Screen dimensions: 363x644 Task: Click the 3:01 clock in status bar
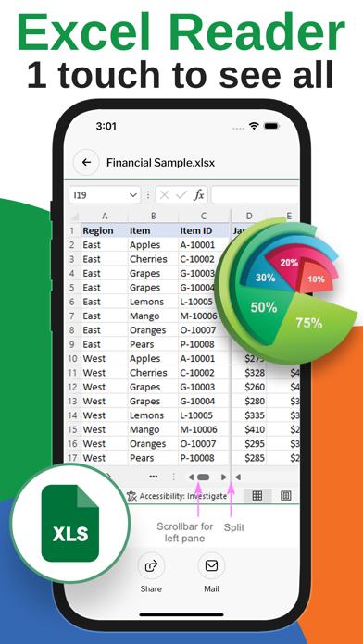[x=106, y=126]
